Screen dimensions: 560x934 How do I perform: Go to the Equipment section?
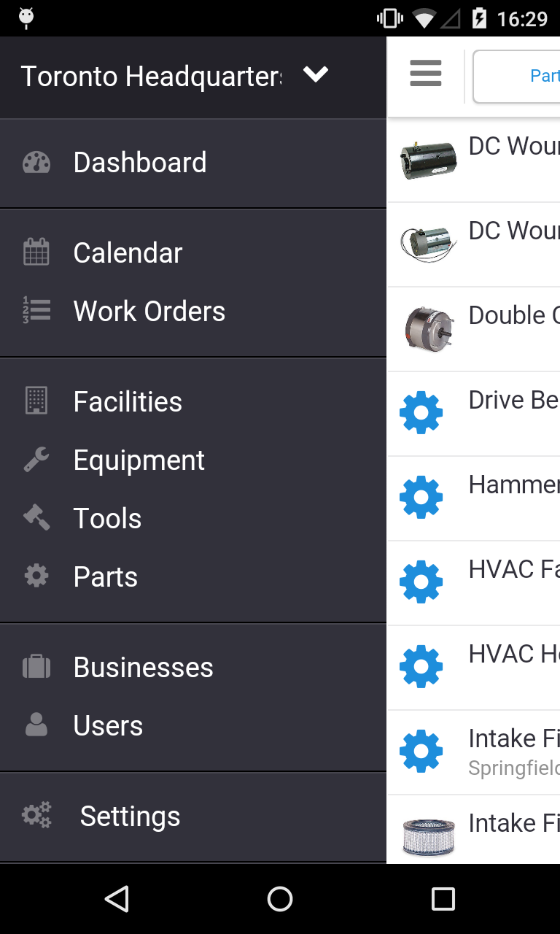(x=139, y=460)
